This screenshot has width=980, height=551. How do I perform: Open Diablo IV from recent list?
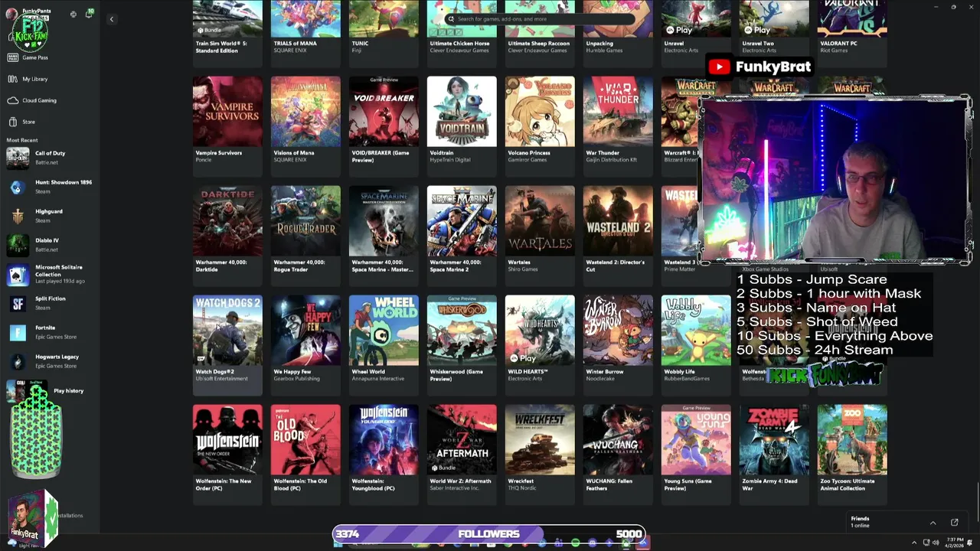point(50,245)
